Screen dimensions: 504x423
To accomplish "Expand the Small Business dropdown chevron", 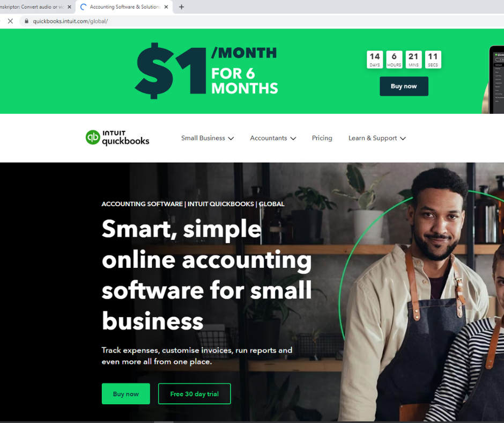I will pos(231,138).
